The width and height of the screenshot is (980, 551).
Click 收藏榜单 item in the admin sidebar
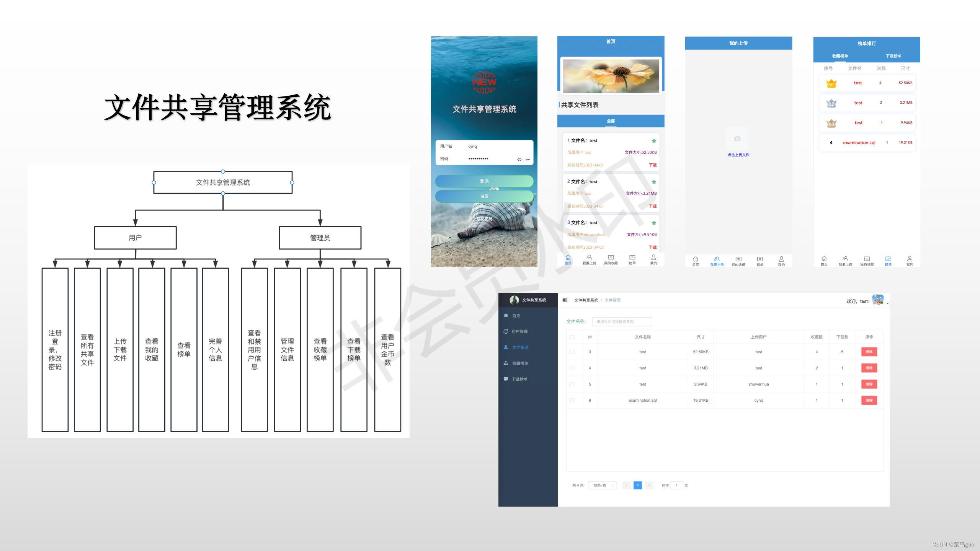point(519,363)
